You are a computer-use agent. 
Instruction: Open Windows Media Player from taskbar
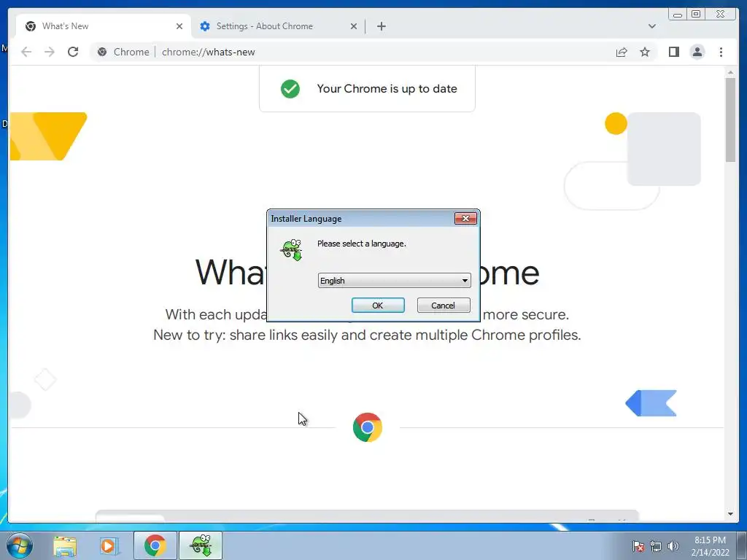(108, 545)
